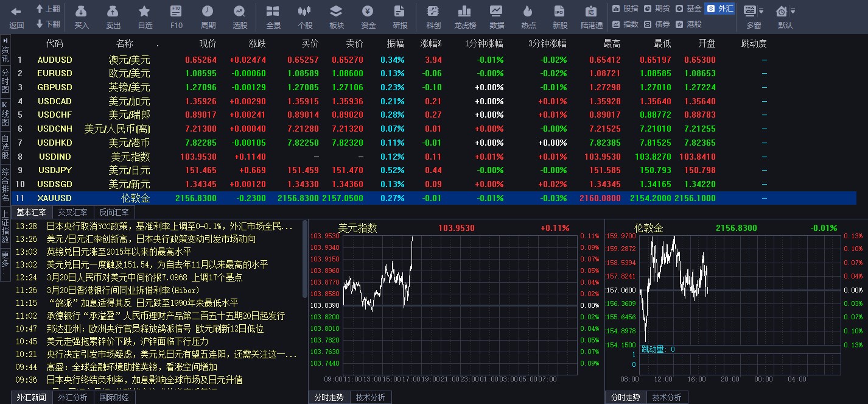Open 技术分析 tab under 伦敦金 chart
This screenshot has width=868, height=404.
click(667, 397)
